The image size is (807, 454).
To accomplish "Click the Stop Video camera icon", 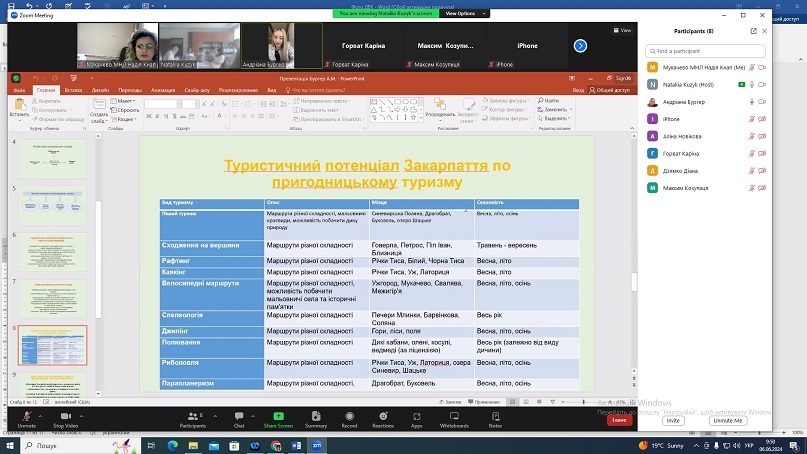I will point(65,416).
